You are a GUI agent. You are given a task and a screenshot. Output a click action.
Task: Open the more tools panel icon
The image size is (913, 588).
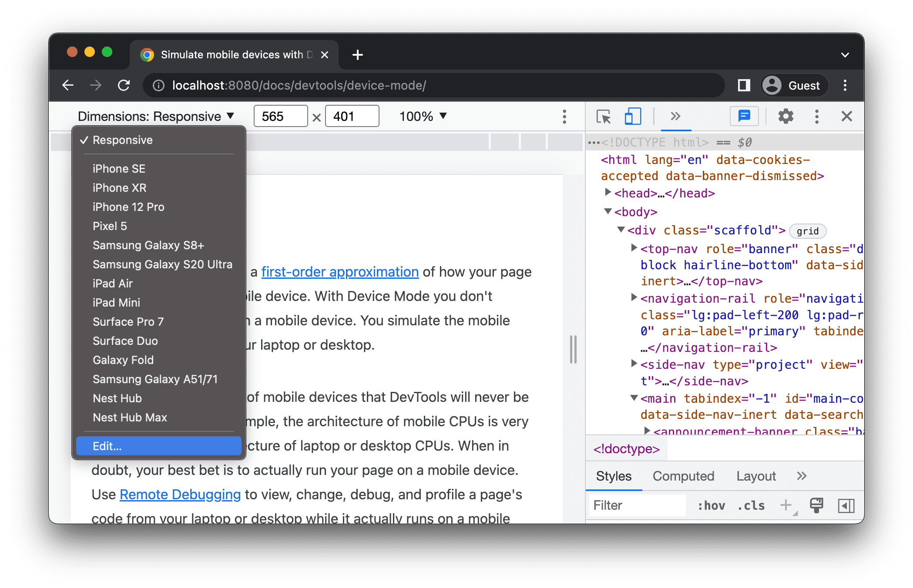[x=675, y=117]
